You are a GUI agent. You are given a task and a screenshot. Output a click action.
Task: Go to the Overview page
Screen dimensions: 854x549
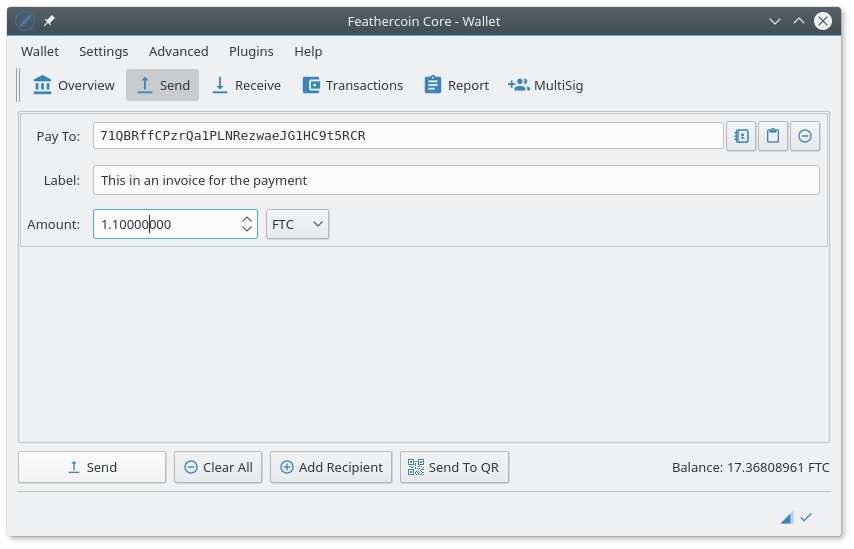[74, 86]
